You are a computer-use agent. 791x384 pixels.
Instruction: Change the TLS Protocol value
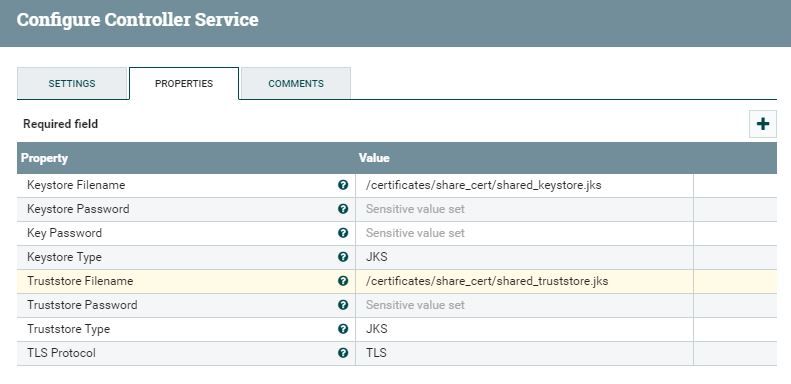[524, 353]
